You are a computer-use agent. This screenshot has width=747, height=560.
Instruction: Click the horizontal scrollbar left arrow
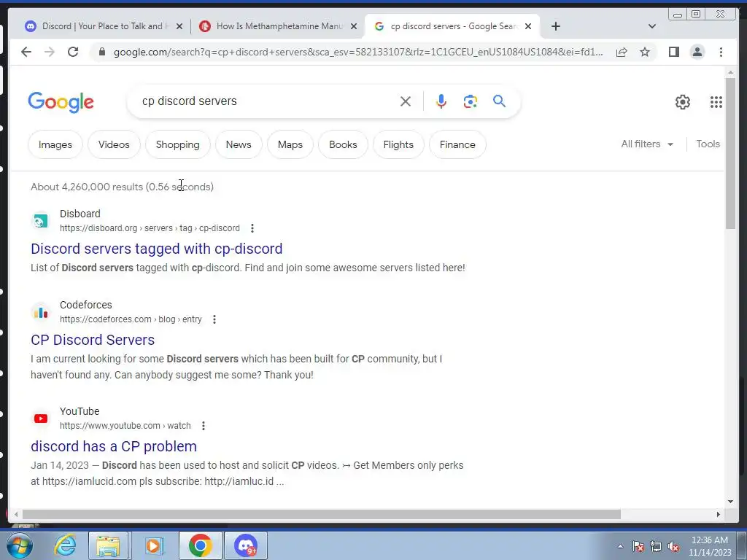[16, 514]
